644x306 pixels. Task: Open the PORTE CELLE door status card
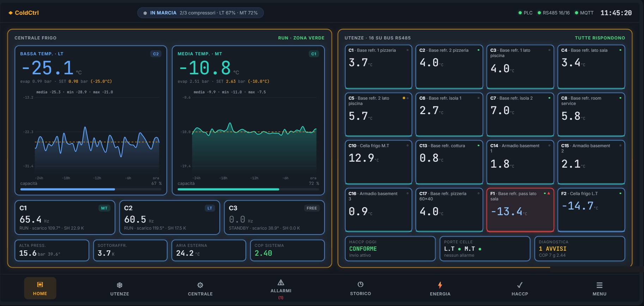[x=485, y=249]
